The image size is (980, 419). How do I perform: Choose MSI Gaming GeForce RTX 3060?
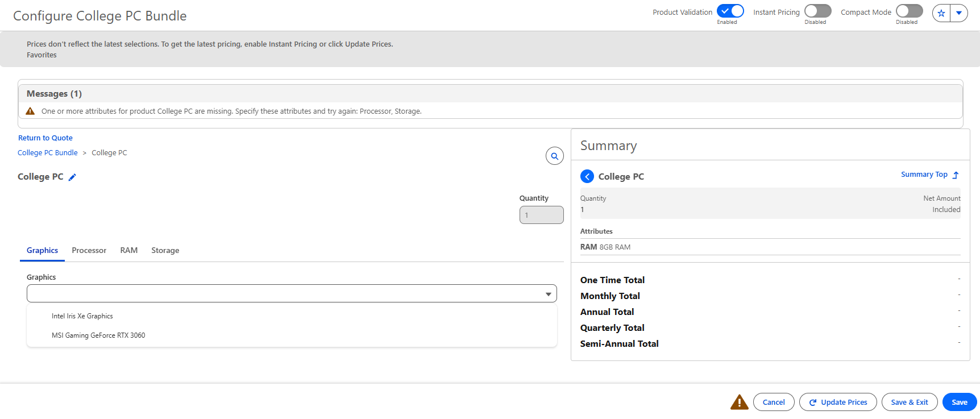coord(98,335)
